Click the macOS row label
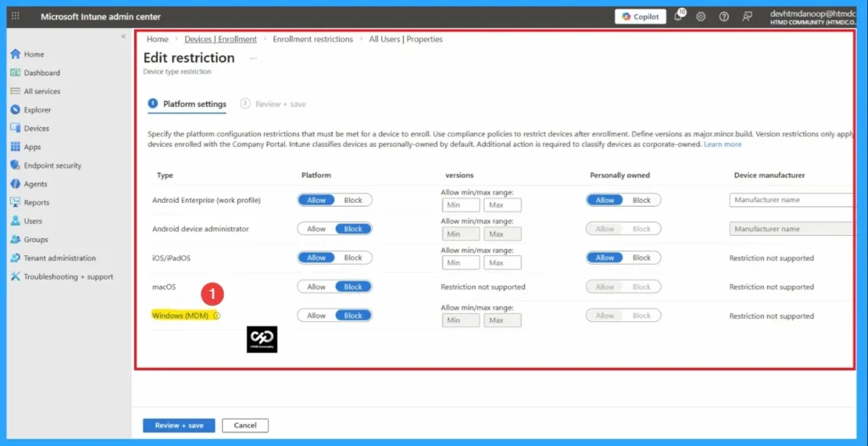The image size is (868, 446). tap(164, 287)
